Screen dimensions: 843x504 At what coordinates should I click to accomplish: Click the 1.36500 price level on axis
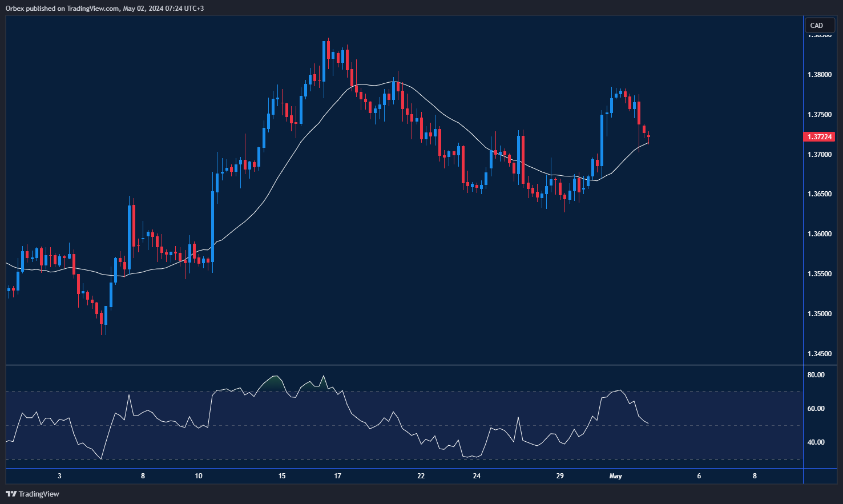819,194
